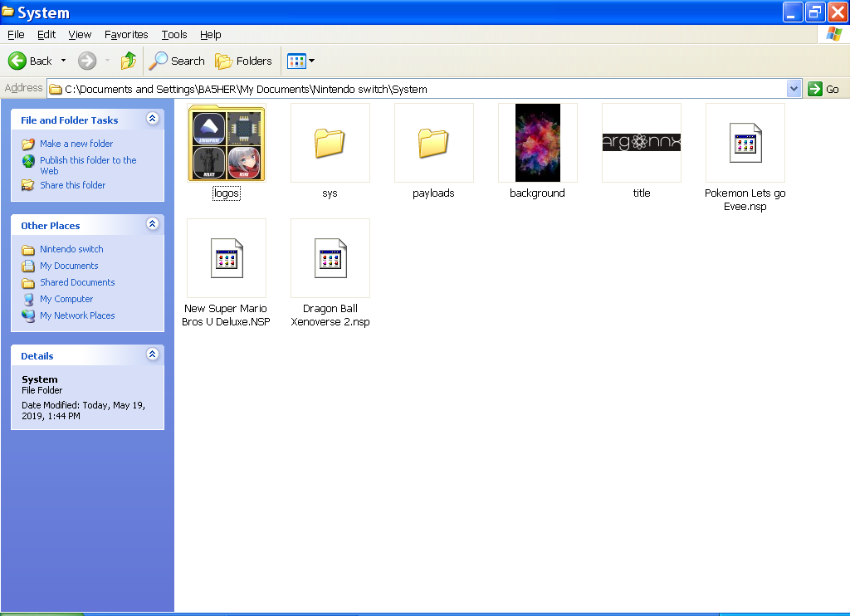850x616 pixels.
Task: Collapse the Details panel
Action: (x=153, y=354)
